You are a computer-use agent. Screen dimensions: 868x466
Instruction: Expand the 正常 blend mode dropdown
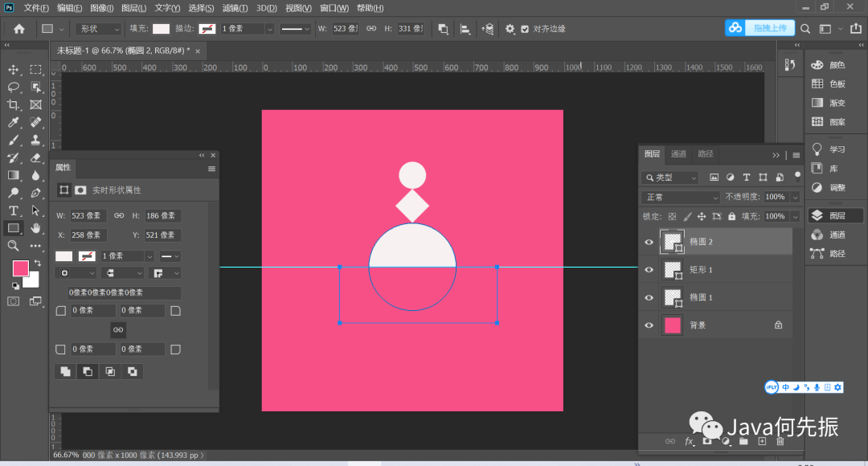(x=681, y=197)
